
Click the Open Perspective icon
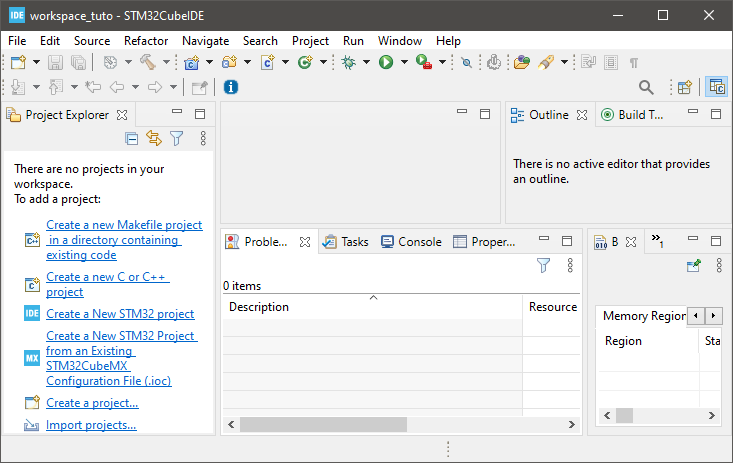[x=685, y=87]
